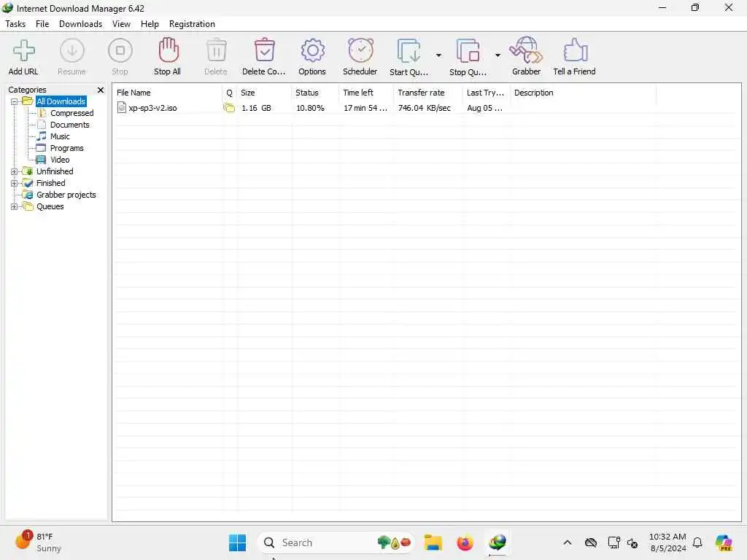The width and height of the screenshot is (747, 560).
Task: Click the Resume download icon
Action: [72, 50]
